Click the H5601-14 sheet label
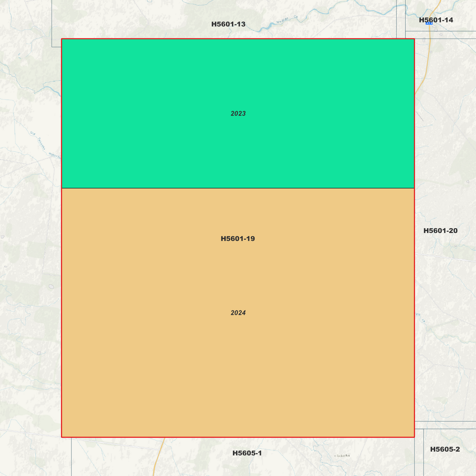The height and width of the screenshot is (476, 476). [x=436, y=20]
